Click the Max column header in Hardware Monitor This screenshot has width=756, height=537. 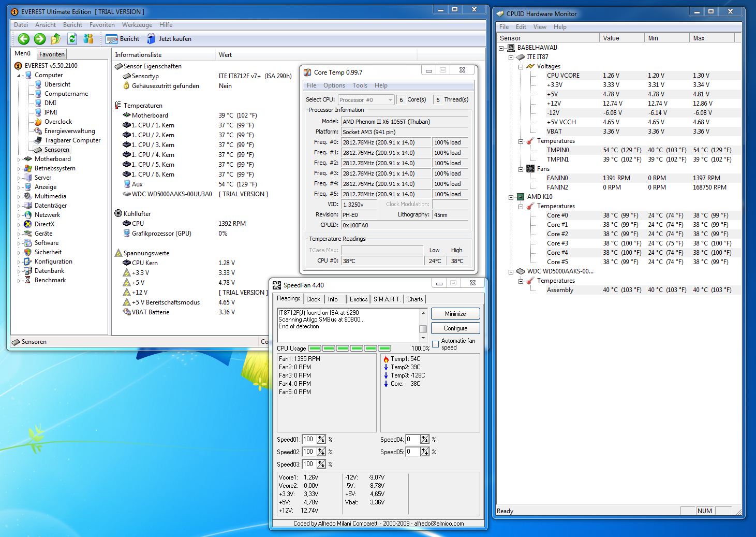(712, 38)
